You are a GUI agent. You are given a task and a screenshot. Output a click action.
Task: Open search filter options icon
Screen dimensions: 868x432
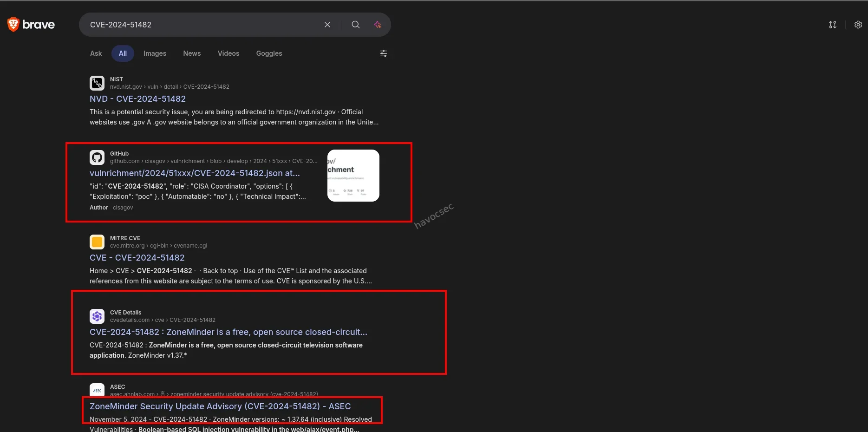384,53
